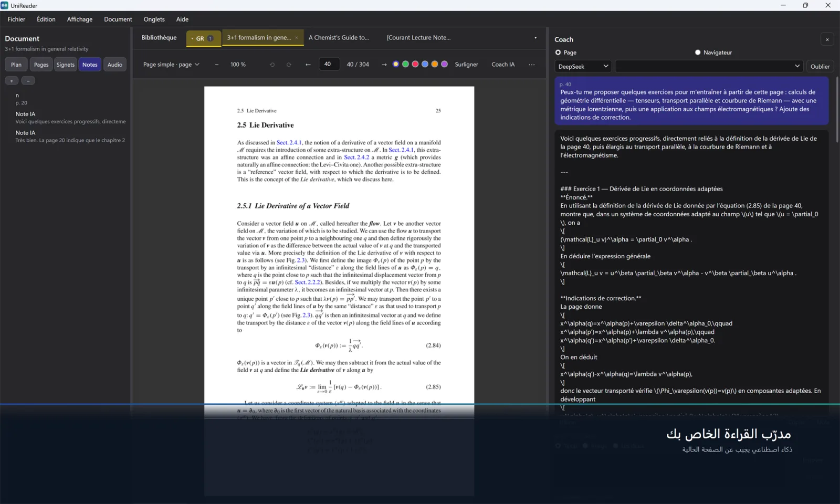
Task: Rotate page counterclockwise
Action: pos(272,65)
